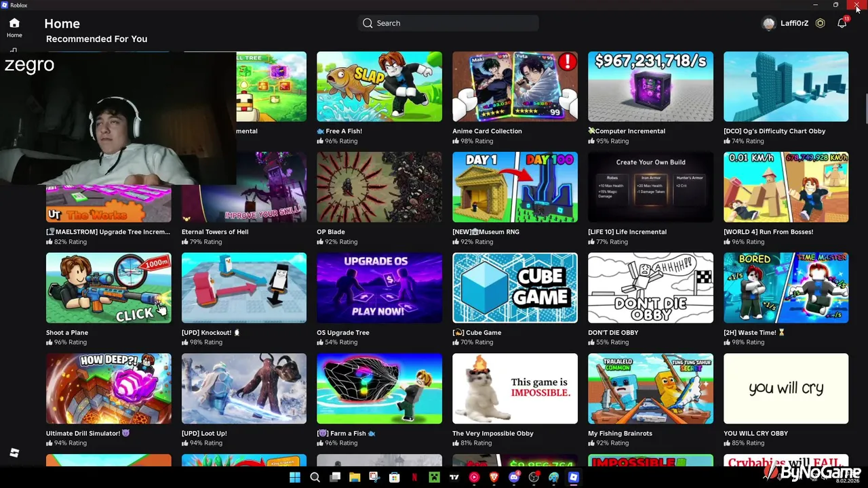Viewport: 868px width, 488px height.
Task: Open the Cube Game thumbnail
Action: [515, 288]
